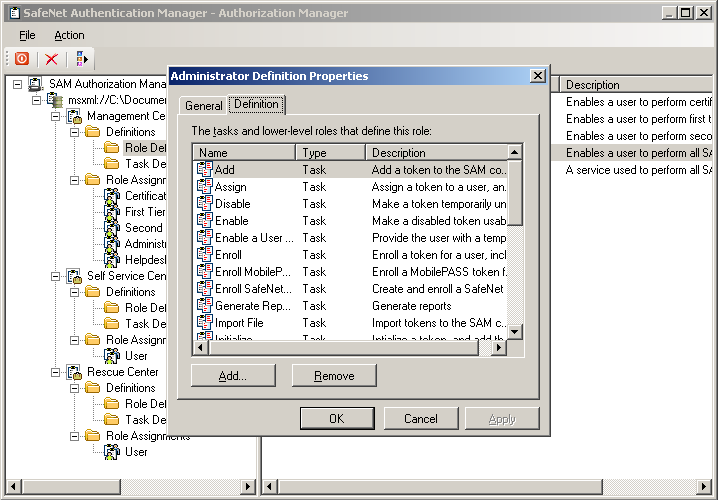The width and height of the screenshot is (718, 500).
Task: Select the Rescue Center tree item
Action: click(x=123, y=372)
